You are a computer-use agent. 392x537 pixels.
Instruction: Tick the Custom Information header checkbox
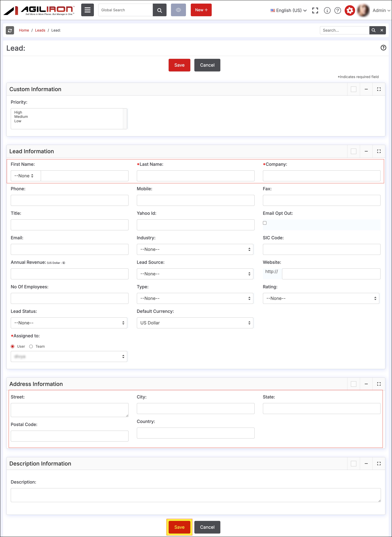tap(353, 89)
